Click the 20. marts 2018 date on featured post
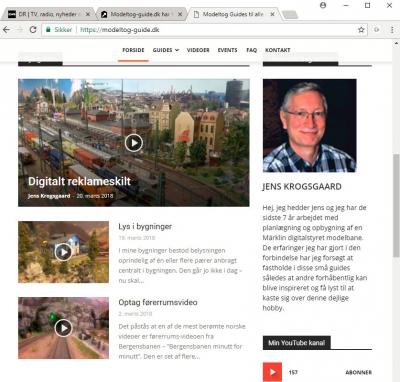Image resolution: width=400 pixels, height=382 pixels. [95, 196]
